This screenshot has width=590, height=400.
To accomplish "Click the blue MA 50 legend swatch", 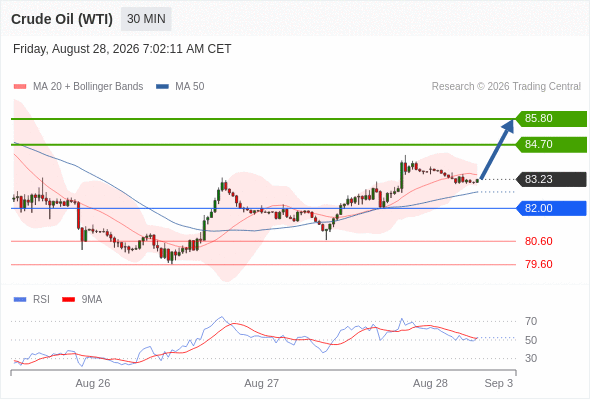I will [162, 87].
